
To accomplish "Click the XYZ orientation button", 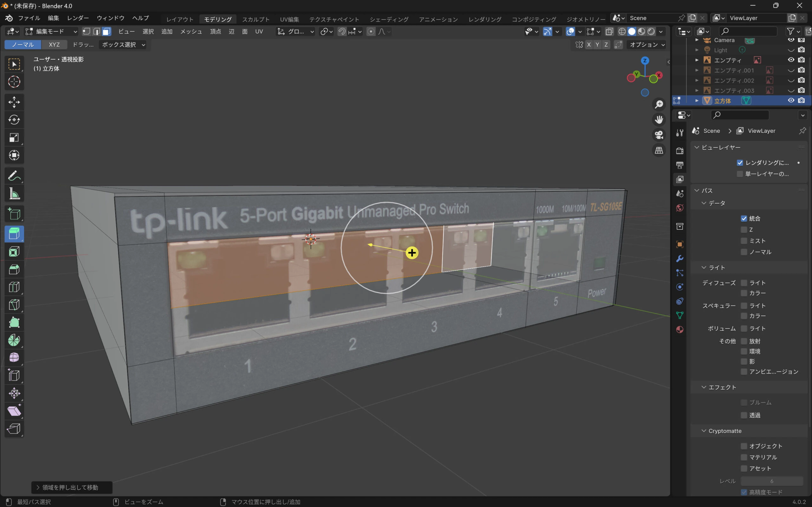I will click(x=54, y=45).
